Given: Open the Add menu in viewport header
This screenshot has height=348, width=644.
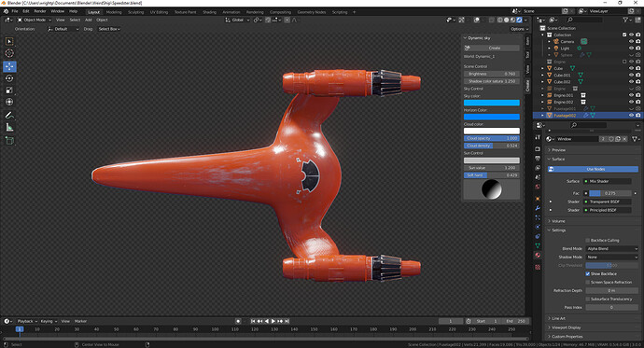Looking at the screenshot, I should point(89,20).
